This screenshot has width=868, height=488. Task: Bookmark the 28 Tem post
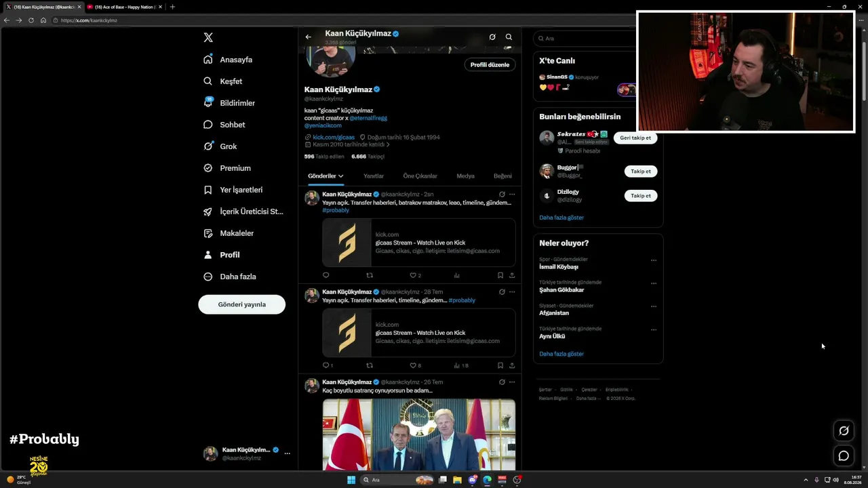tap(500, 365)
